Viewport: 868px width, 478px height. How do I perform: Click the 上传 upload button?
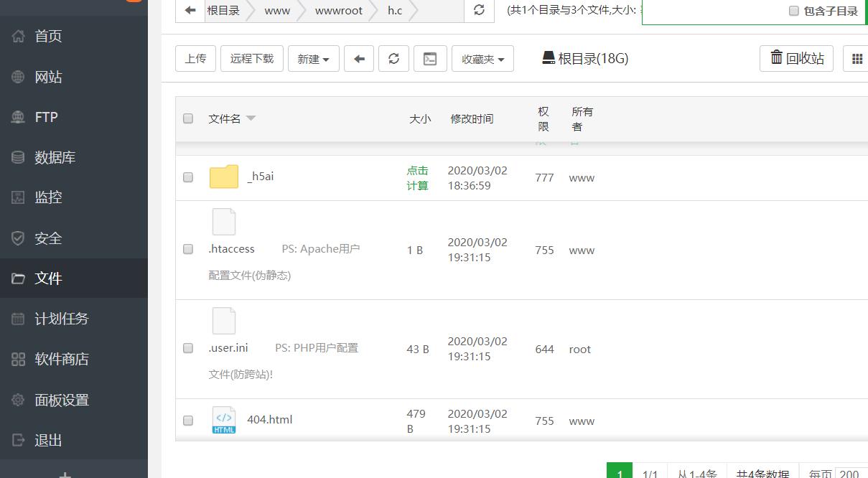pos(195,58)
